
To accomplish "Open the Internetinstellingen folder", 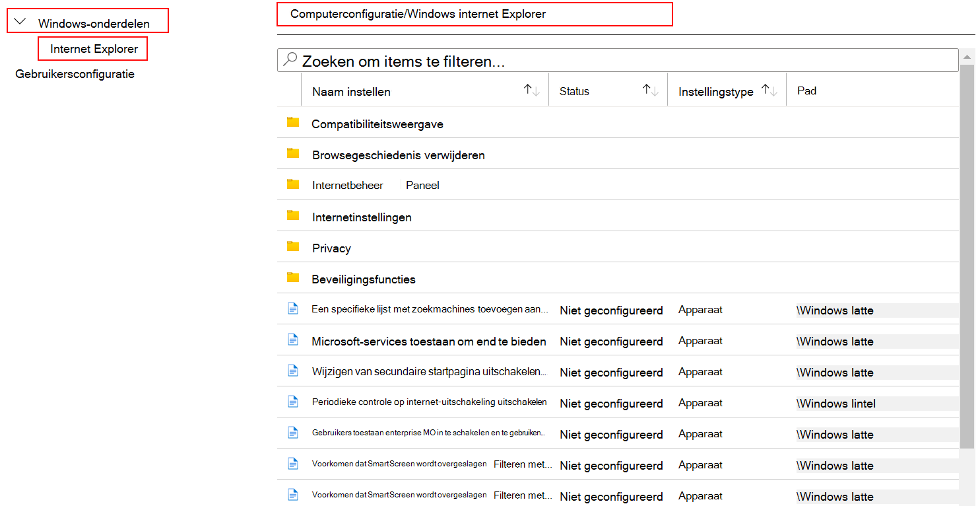I will coord(362,217).
